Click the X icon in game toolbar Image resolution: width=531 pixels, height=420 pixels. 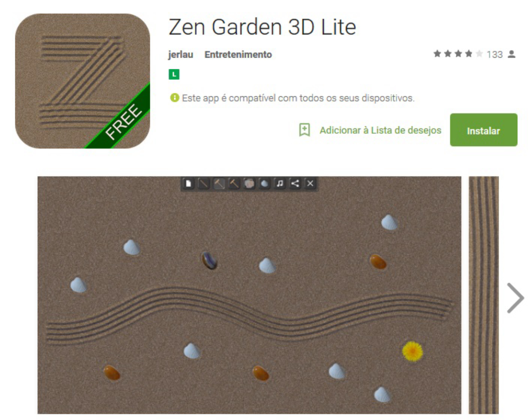[310, 183]
